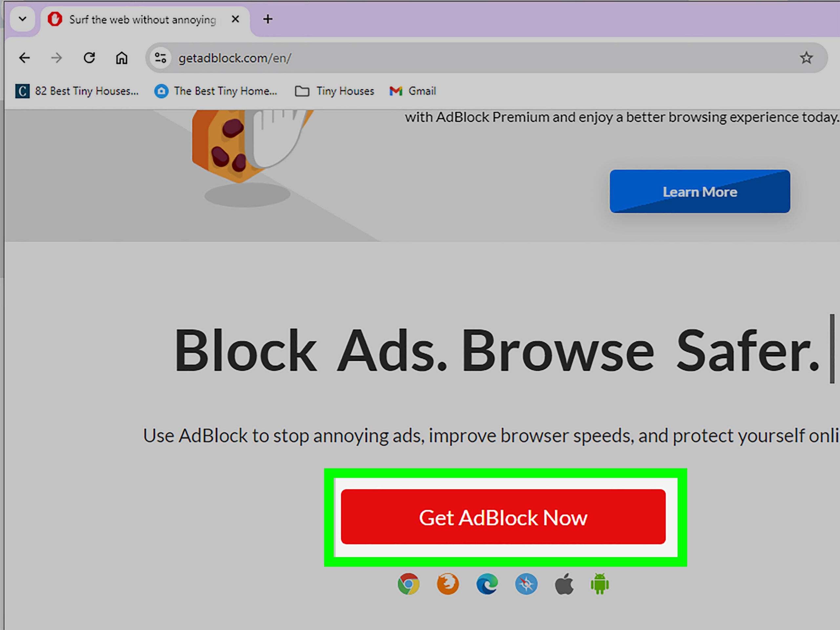This screenshot has height=630, width=840.
Task: Click the back navigation arrow
Action: coord(24,59)
